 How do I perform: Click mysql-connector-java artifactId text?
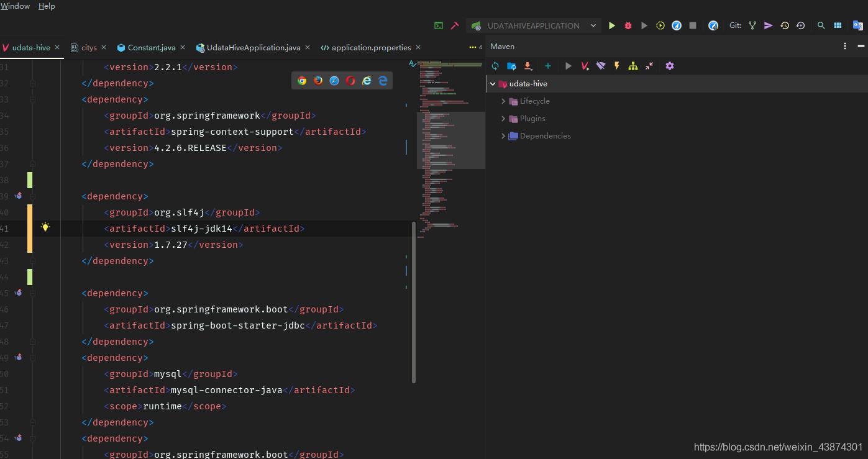point(227,390)
